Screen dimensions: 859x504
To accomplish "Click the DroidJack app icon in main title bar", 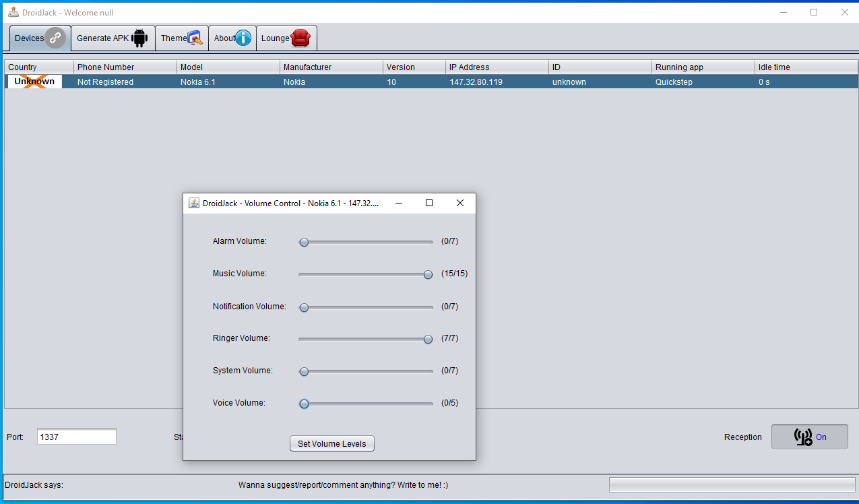I will 13,12.
